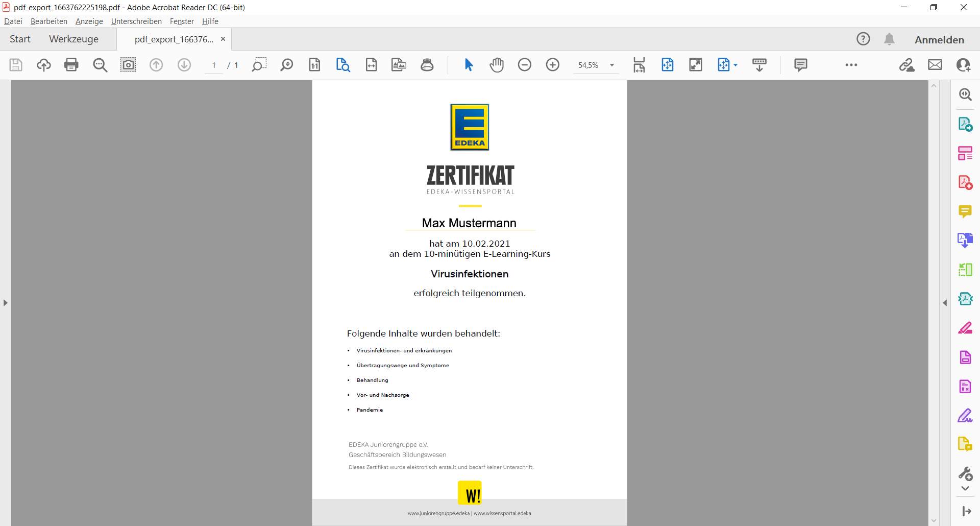Open the Hilfe menu
This screenshot has width=980, height=526.
pyautogui.click(x=210, y=21)
